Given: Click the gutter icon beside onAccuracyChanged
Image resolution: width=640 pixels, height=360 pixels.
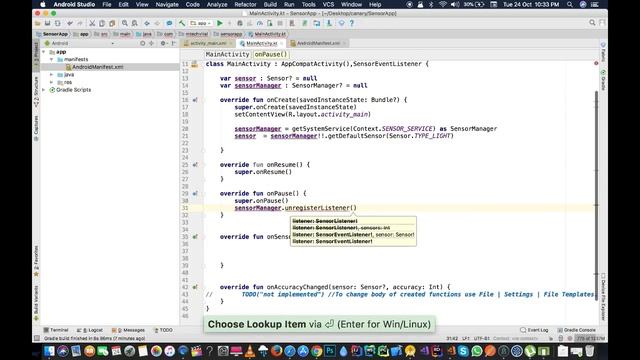Looking at the screenshot, I should click(x=195, y=287).
